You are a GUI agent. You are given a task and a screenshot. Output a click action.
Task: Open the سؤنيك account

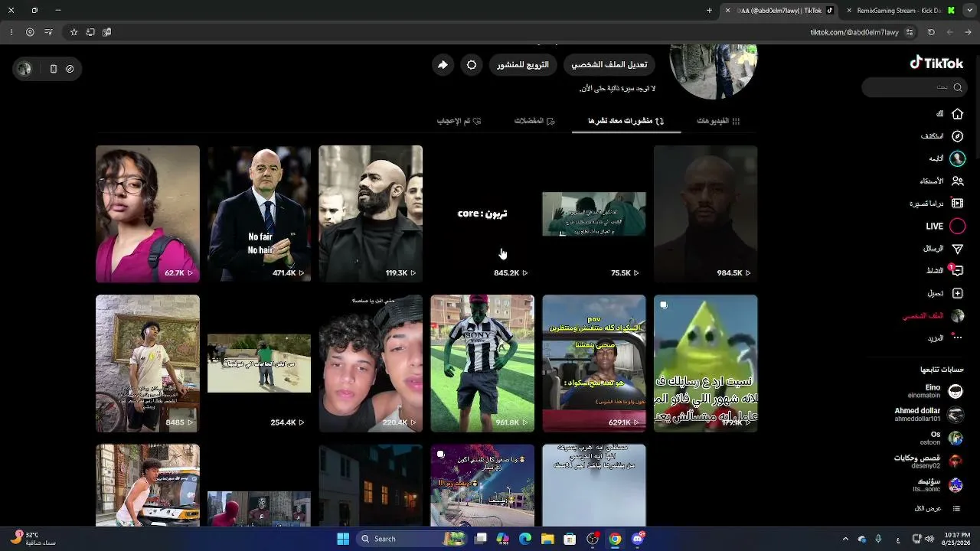937,485
